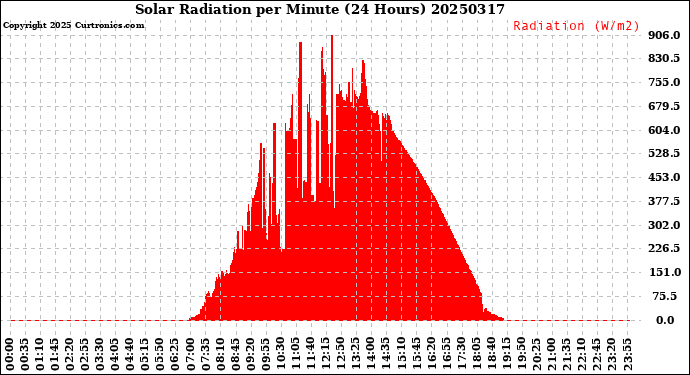
Task: Click the 17:30 time label
Action: (461, 355)
